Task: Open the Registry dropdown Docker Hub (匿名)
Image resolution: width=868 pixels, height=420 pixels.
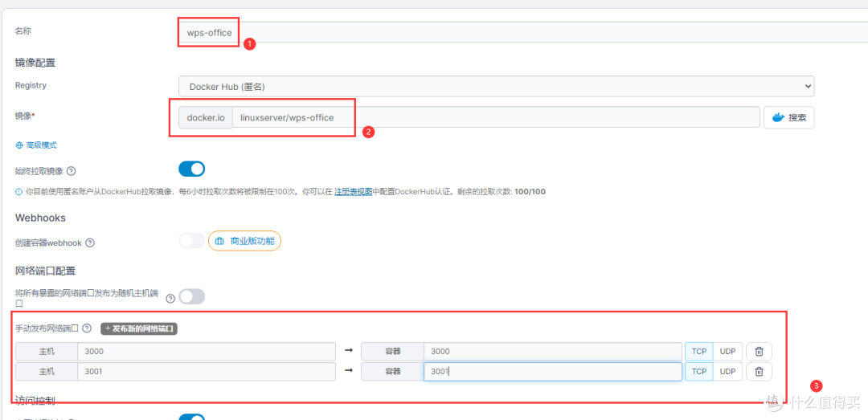Action: 496,86
